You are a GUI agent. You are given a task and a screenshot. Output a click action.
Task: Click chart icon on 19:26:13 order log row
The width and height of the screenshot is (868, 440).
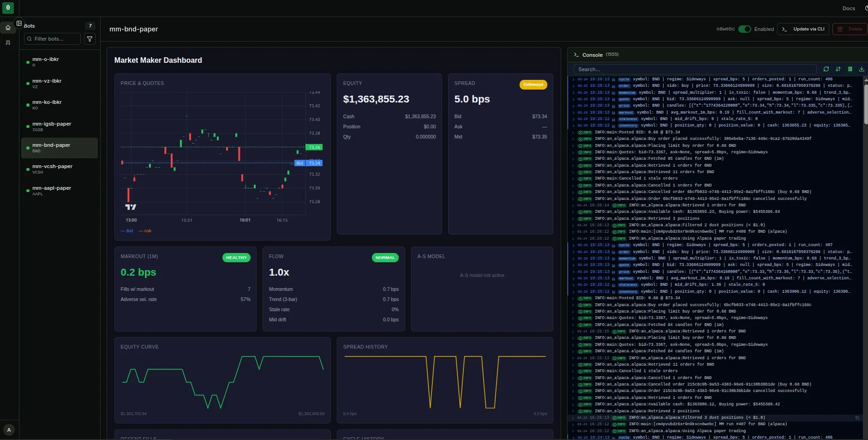coord(614,86)
